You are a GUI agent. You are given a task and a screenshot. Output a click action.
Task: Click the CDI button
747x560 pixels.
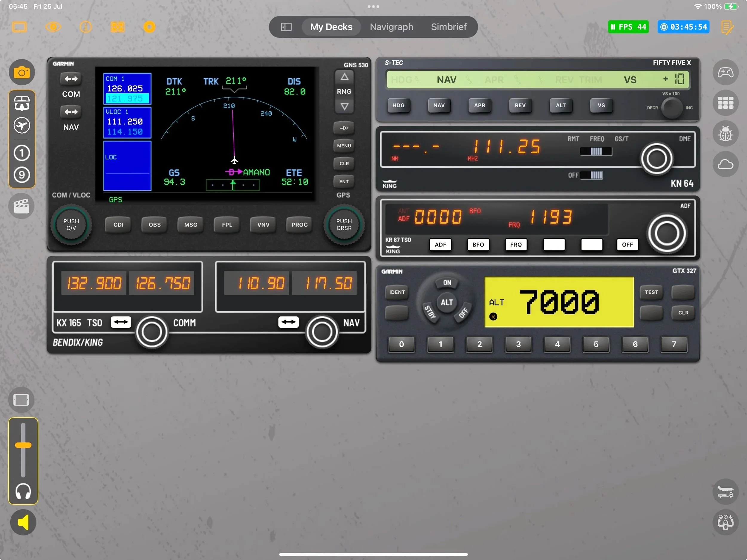point(118,225)
